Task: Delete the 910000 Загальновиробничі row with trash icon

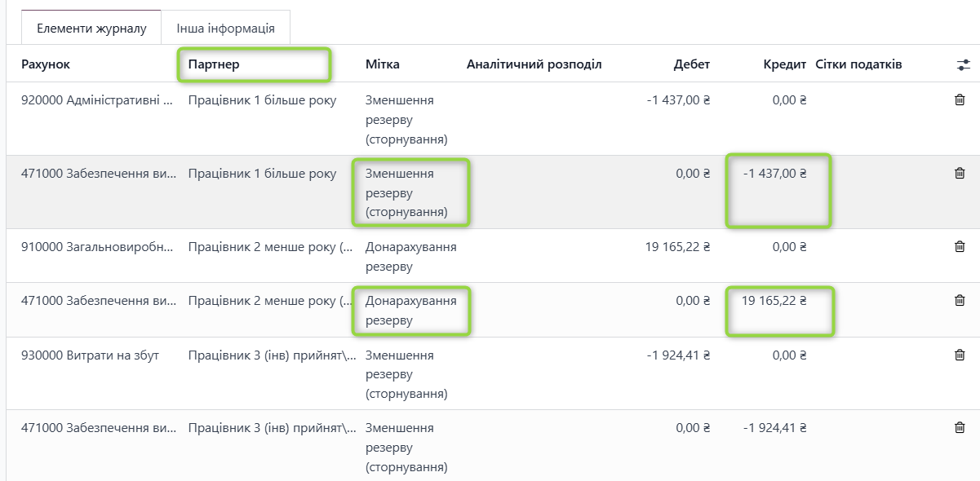Action: click(x=960, y=247)
